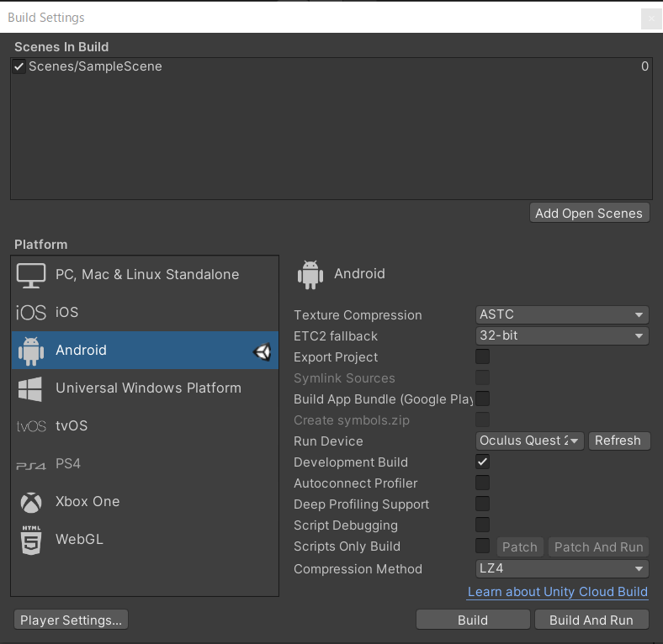Select the WebGL platform entry
The image size is (663, 644).
tap(145, 539)
